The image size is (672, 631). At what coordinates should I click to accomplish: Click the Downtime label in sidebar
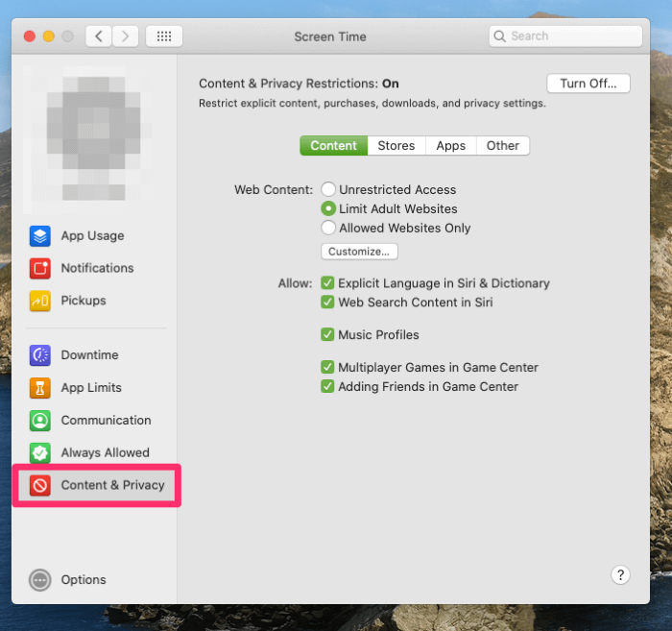pos(89,355)
